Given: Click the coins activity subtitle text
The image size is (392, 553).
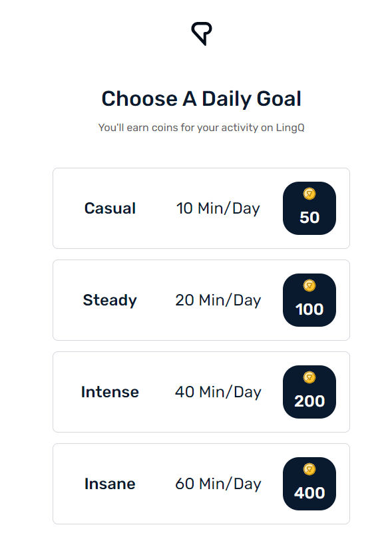Looking at the screenshot, I should click(201, 128).
